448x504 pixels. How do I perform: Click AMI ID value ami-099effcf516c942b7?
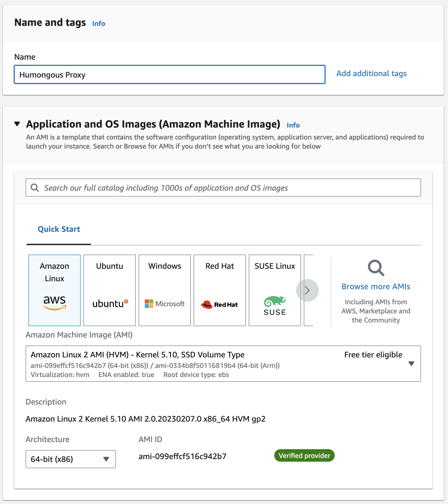click(182, 456)
